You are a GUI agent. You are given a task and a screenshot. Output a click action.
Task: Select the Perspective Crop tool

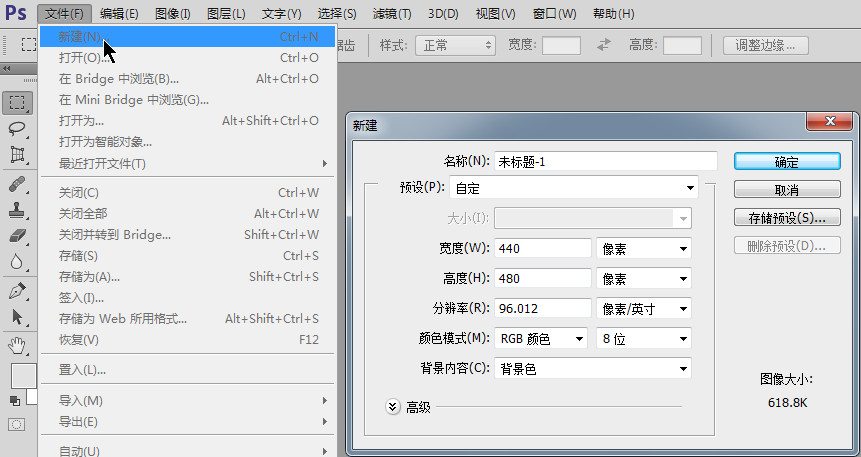(x=17, y=155)
